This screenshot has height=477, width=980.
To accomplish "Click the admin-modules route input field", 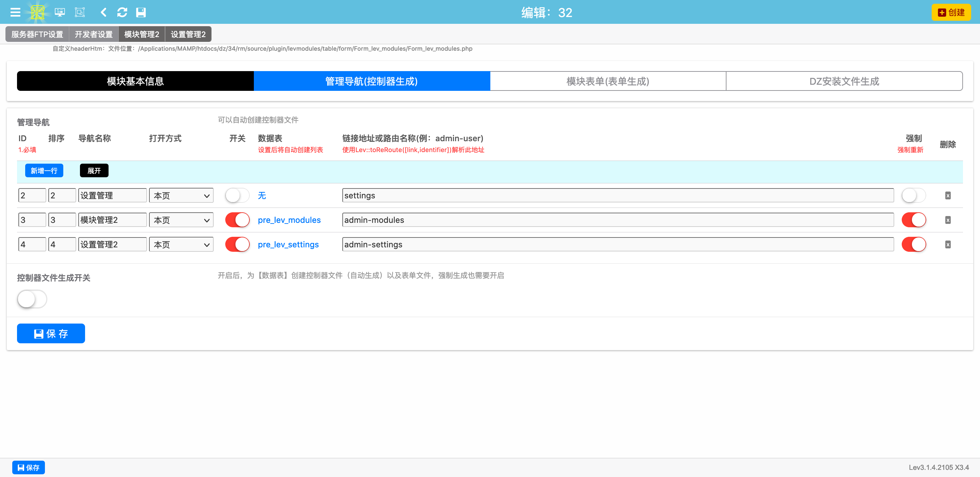I will pyautogui.click(x=618, y=220).
